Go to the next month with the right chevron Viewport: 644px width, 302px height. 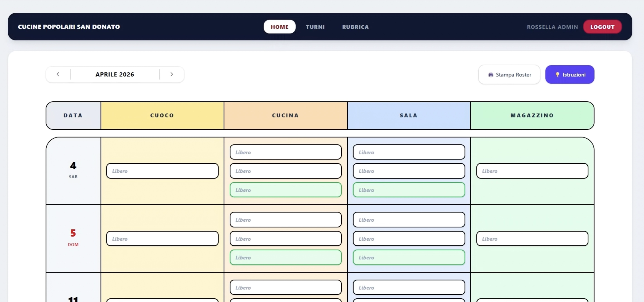click(171, 74)
